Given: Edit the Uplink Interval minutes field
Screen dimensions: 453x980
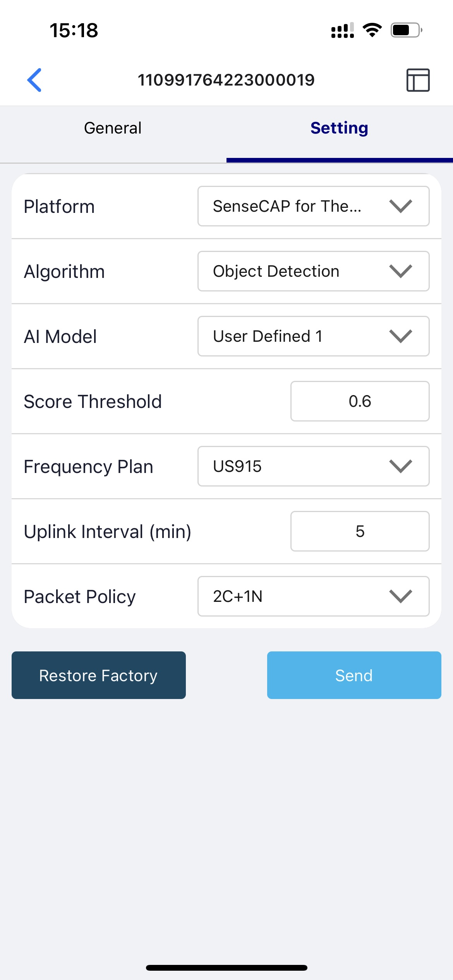Looking at the screenshot, I should [x=360, y=531].
